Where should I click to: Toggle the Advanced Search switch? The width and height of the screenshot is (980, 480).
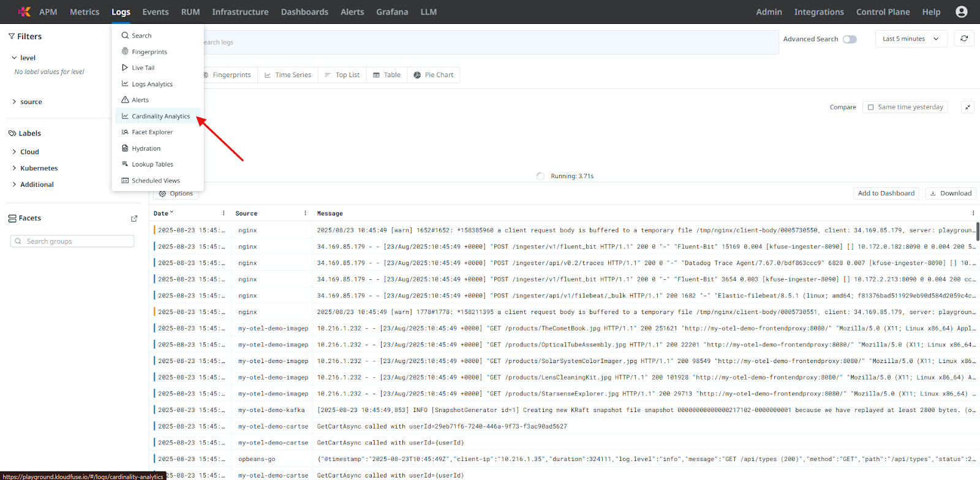[x=850, y=39]
